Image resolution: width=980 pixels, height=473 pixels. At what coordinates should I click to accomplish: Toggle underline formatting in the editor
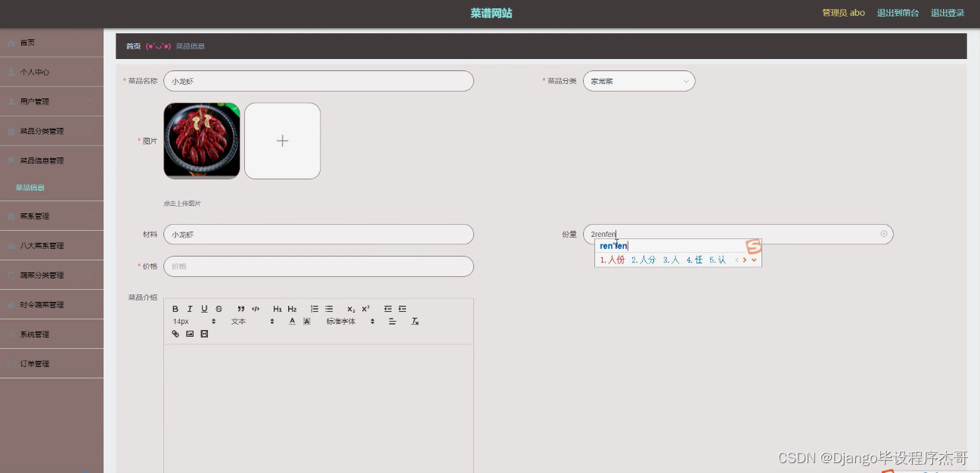pyautogui.click(x=204, y=309)
